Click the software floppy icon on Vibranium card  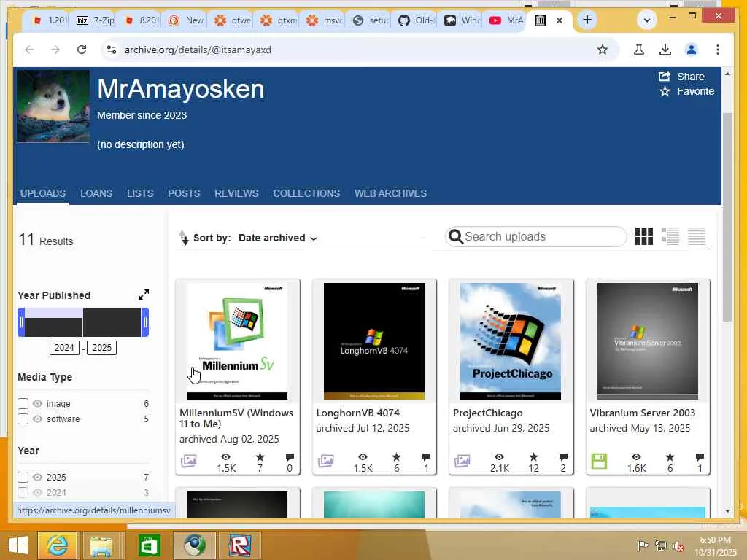[599, 461]
